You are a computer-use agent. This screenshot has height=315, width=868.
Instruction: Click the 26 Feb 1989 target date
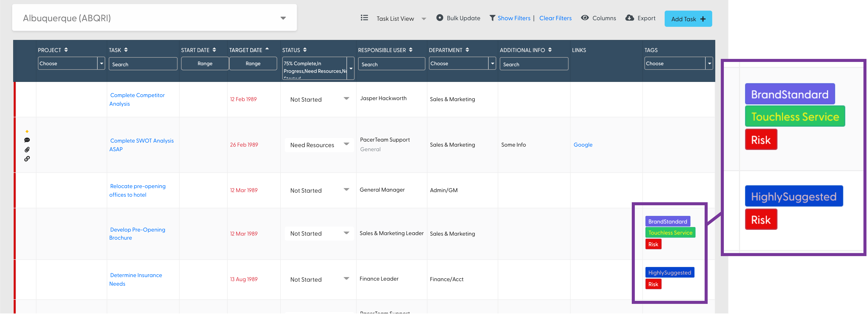pos(244,145)
